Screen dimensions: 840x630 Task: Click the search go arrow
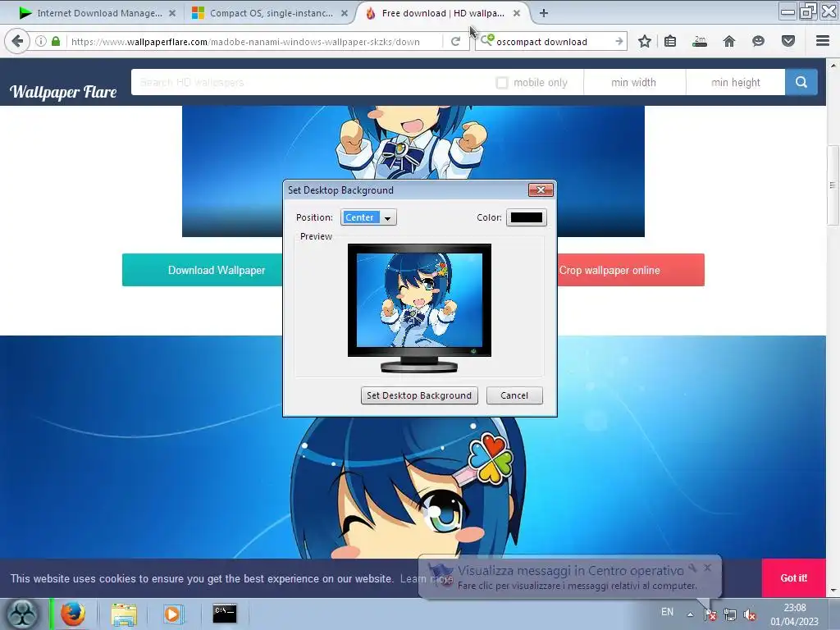click(x=619, y=41)
